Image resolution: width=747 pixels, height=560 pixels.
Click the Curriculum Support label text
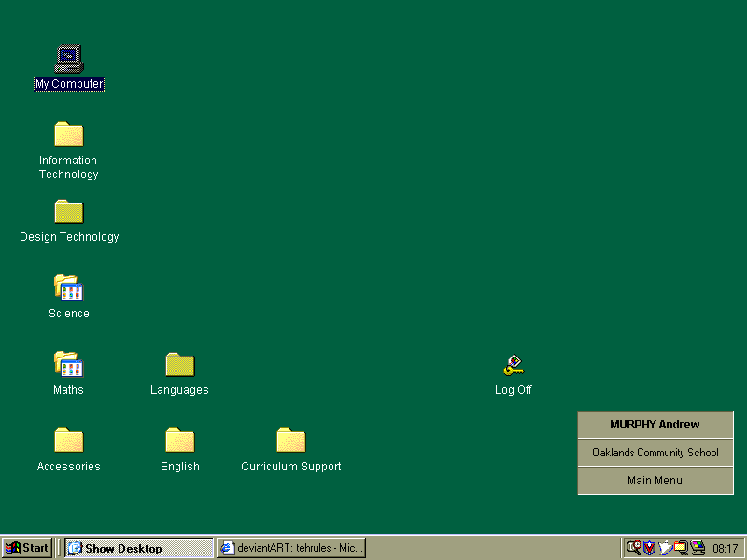pos(291,467)
